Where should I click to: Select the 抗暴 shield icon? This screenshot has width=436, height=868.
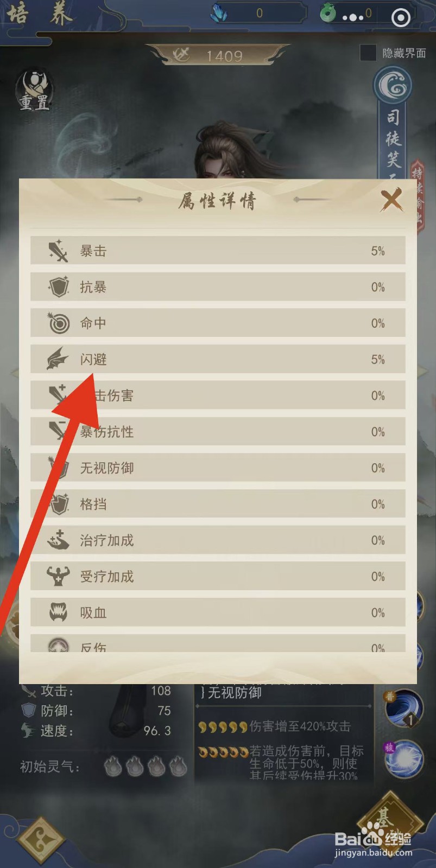click(x=59, y=287)
